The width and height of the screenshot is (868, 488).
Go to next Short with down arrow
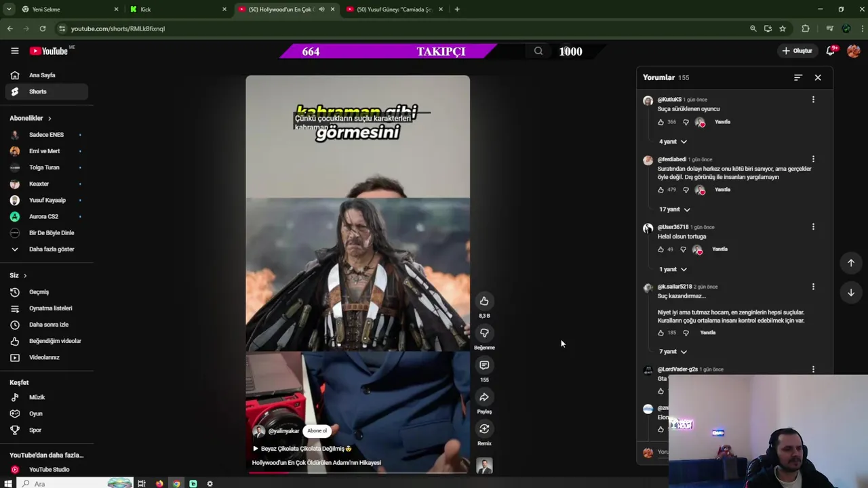point(851,293)
